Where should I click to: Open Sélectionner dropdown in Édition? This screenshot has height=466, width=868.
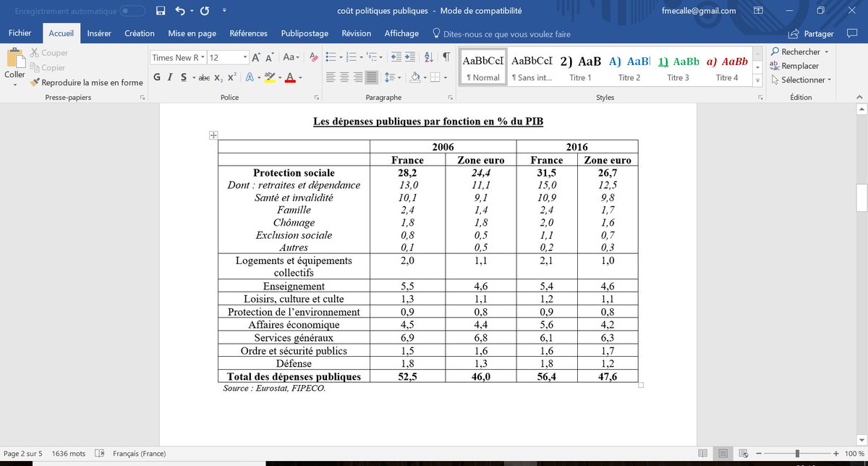click(801, 80)
